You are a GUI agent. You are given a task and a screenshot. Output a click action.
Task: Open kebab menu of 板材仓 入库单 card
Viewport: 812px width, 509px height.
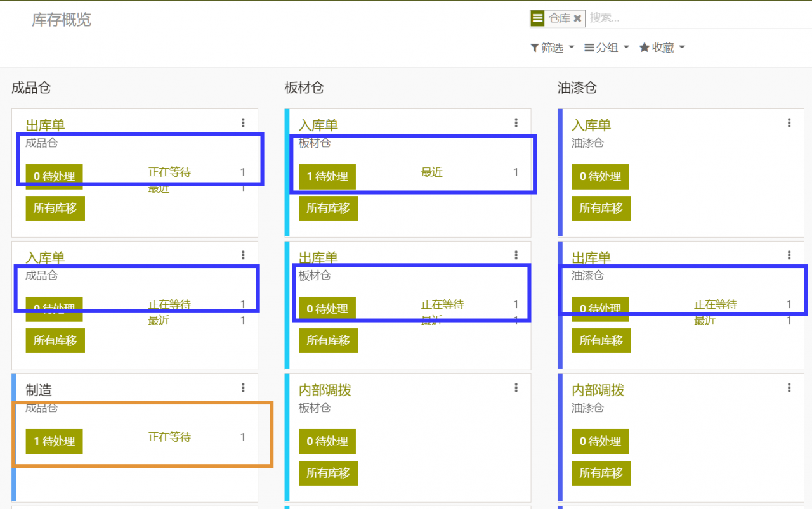click(x=516, y=123)
